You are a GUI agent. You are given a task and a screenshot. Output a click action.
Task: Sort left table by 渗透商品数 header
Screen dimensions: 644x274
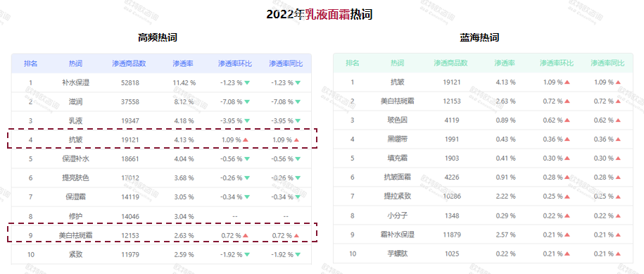click(x=129, y=63)
